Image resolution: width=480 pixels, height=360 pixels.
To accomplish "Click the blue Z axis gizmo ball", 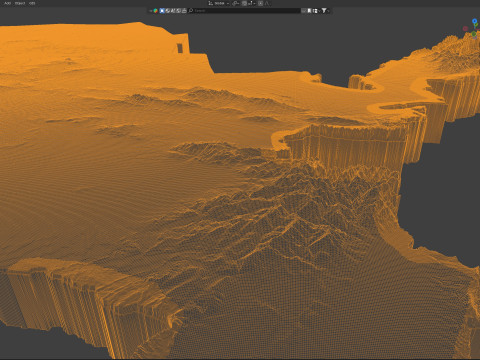I will click(475, 21).
